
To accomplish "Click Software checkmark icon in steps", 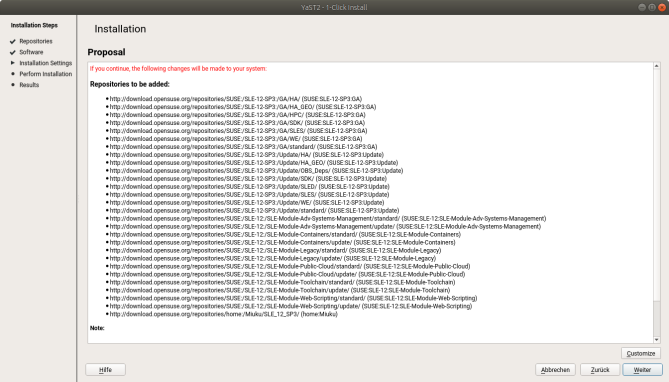I will pyautogui.click(x=13, y=52).
